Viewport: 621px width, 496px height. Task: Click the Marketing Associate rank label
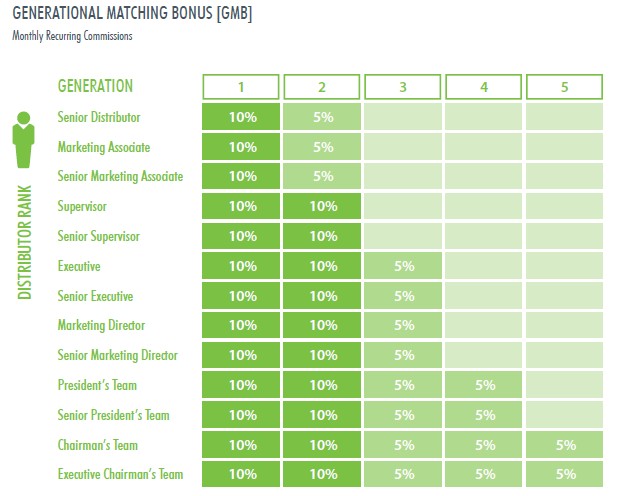104,147
